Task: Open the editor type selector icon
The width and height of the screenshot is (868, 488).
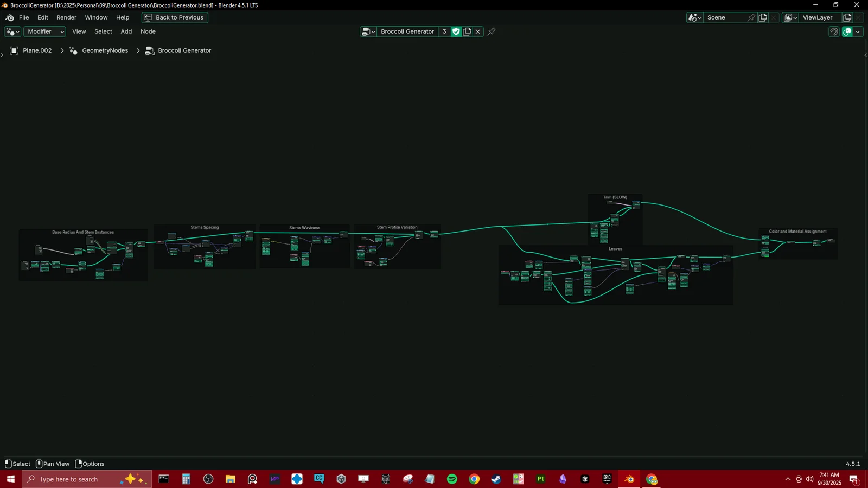Action: click(x=11, y=31)
